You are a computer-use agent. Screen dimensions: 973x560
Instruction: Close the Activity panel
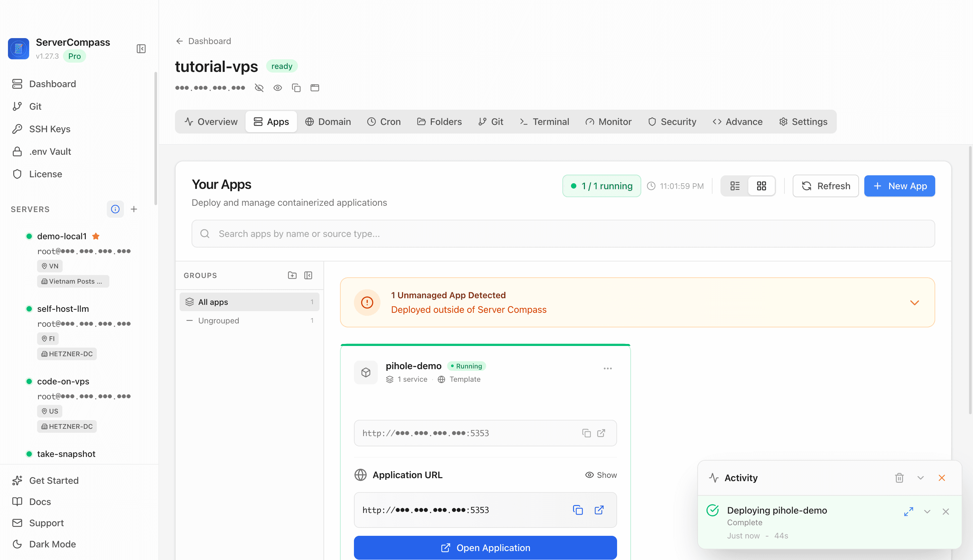click(x=942, y=478)
